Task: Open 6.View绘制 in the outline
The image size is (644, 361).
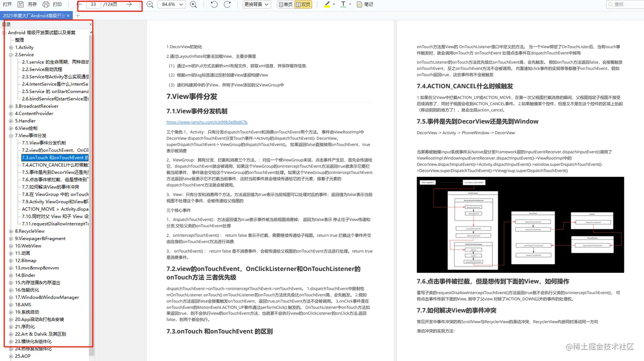Action: click(26, 128)
